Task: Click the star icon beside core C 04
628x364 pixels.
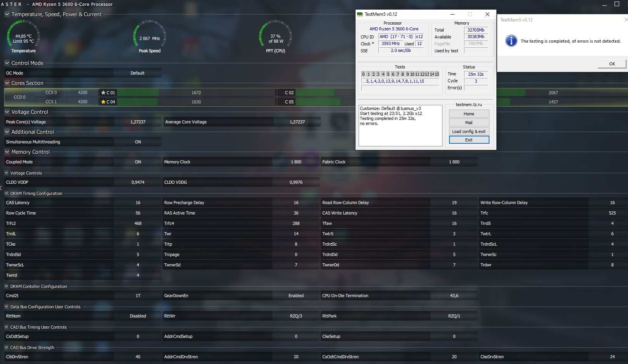Action: (x=103, y=102)
